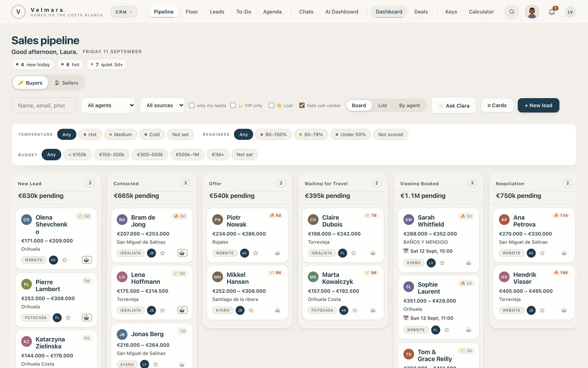The width and height of the screenshot is (588, 368).
Task: Open the AI Dashboard tab
Action: 342,12
